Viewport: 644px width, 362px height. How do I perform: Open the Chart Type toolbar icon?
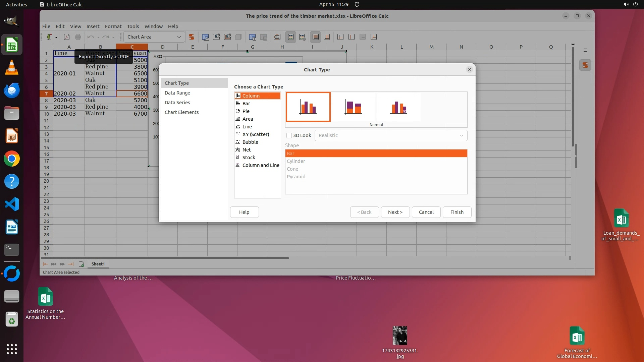205,37
